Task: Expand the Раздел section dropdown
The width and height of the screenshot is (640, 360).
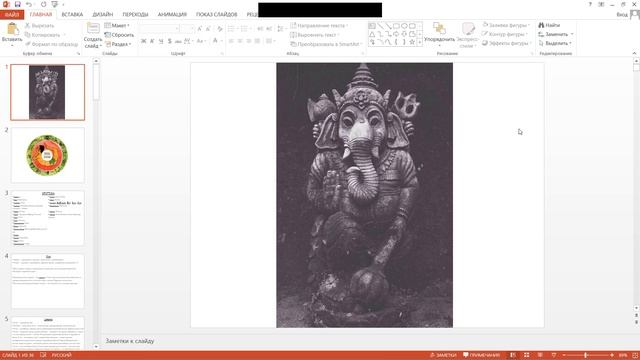Action: [118, 44]
